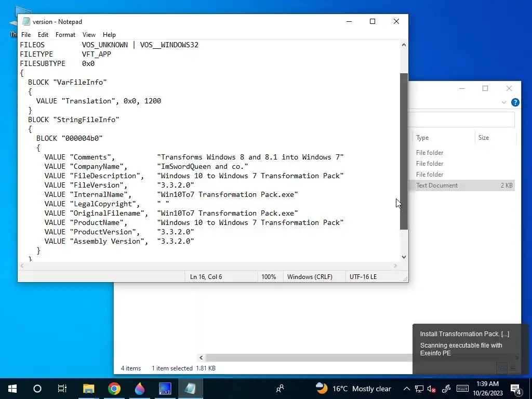Open the colorful droplet app on taskbar

click(x=139, y=389)
